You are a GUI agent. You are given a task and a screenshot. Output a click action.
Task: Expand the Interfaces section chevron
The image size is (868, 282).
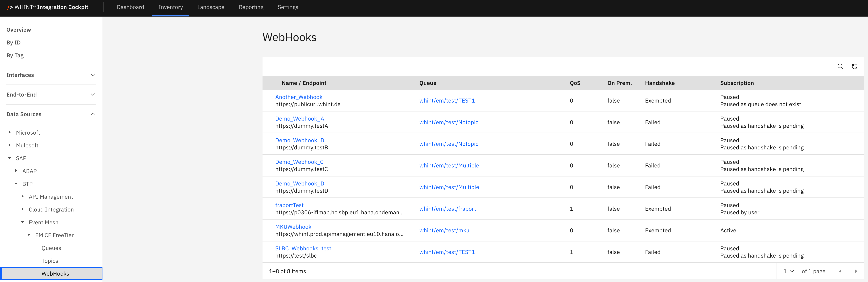coord(93,75)
